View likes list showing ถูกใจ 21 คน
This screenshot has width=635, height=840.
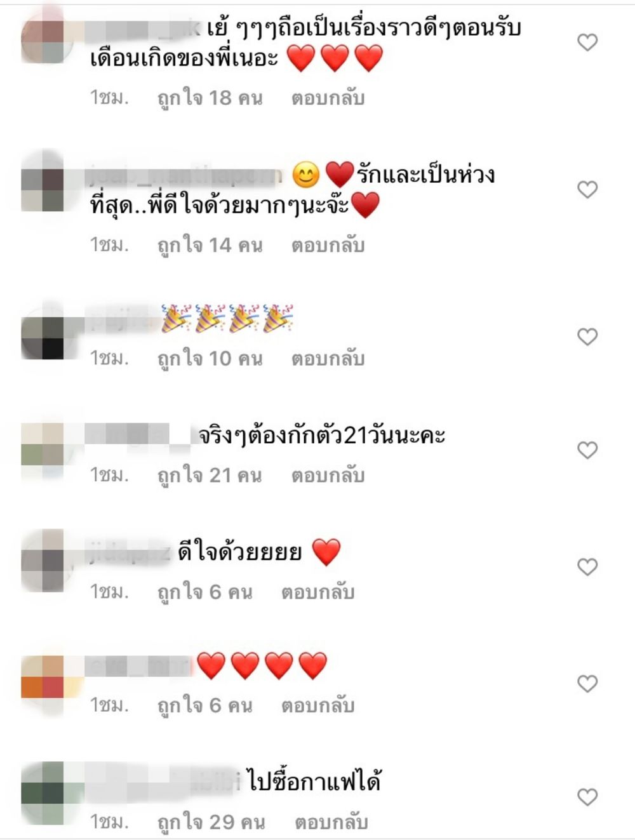(x=210, y=475)
